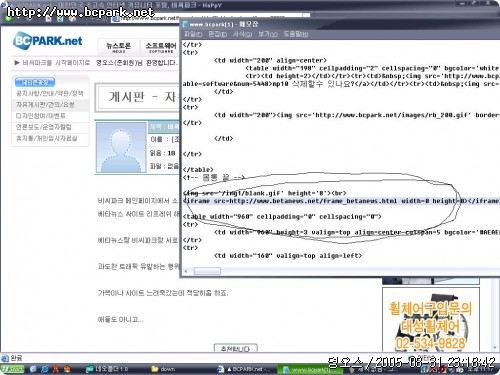Select 디자인참여/이벤트 in the sidebar
The image size is (500, 375).
[x=41, y=116]
